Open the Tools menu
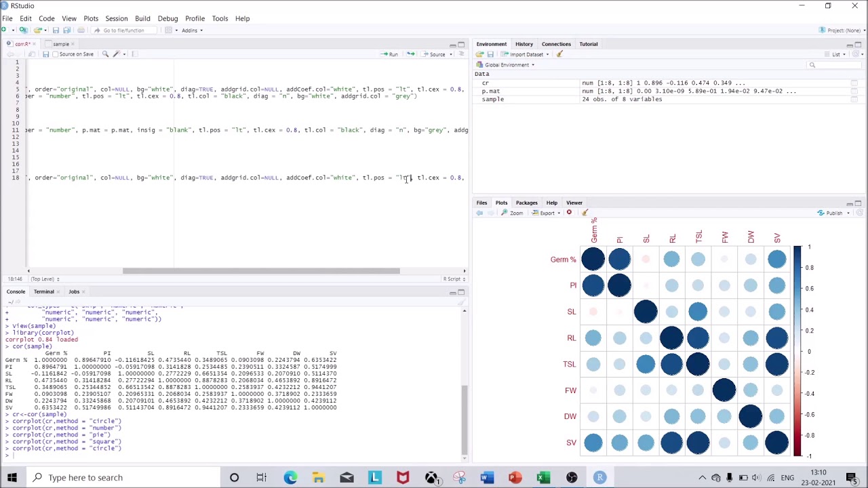 click(220, 18)
